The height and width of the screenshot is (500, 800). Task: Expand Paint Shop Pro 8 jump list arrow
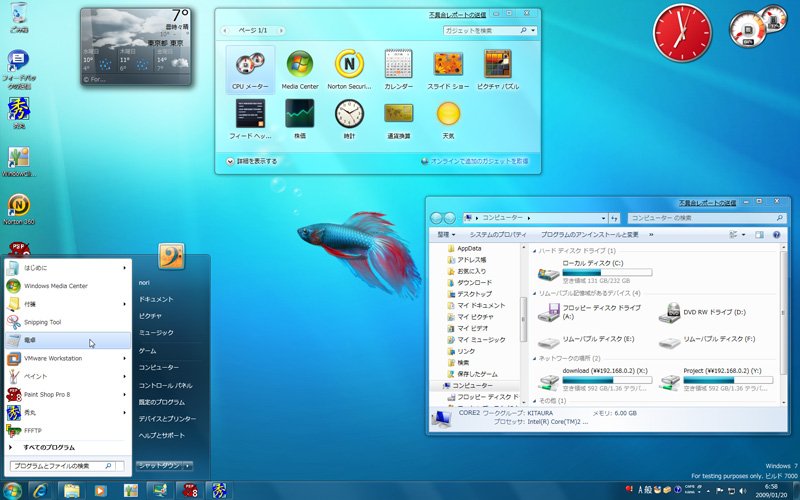(124, 394)
